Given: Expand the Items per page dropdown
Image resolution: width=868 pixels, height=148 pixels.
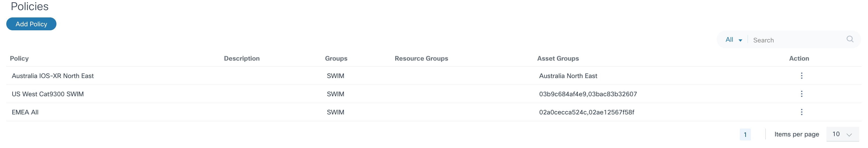Looking at the screenshot, I should 842,134.
